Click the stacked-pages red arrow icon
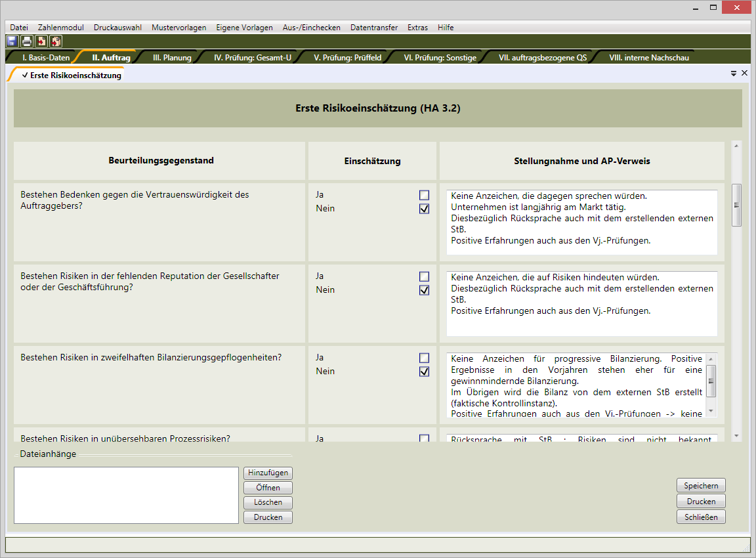 [56, 41]
